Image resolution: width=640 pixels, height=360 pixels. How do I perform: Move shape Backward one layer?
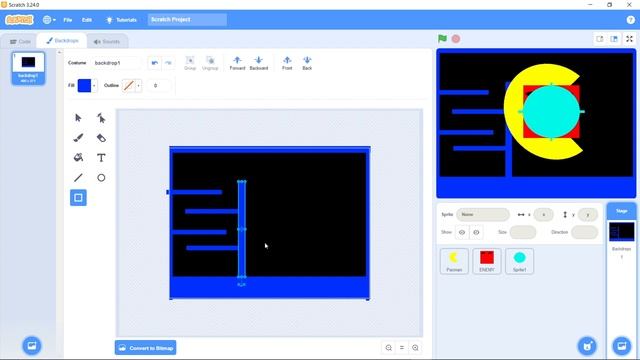point(259,63)
